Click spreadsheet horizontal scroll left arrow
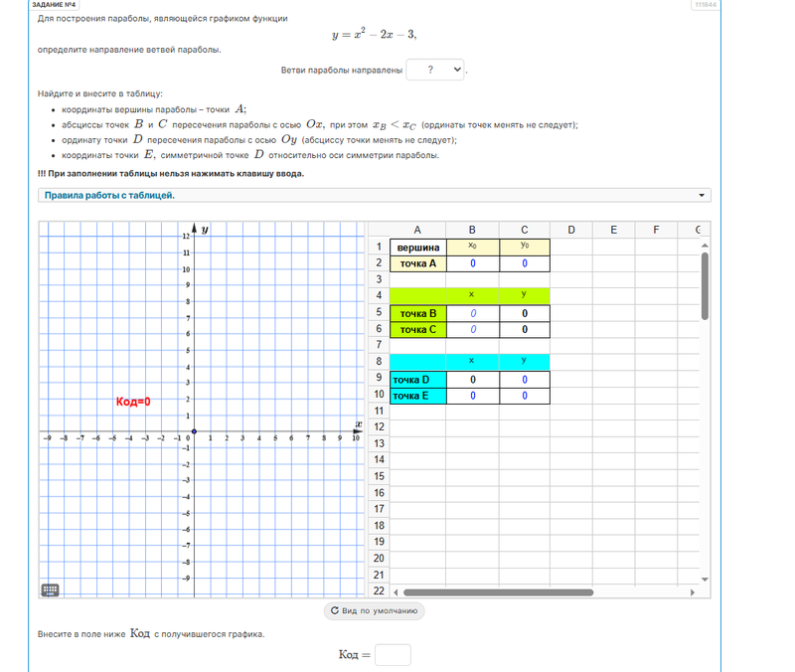 click(395, 592)
